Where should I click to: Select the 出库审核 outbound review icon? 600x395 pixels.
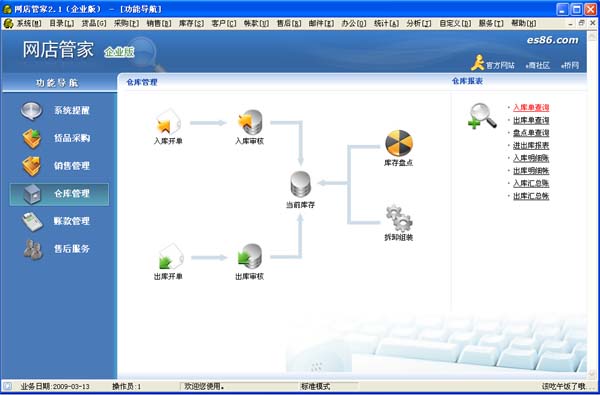[x=250, y=256]
